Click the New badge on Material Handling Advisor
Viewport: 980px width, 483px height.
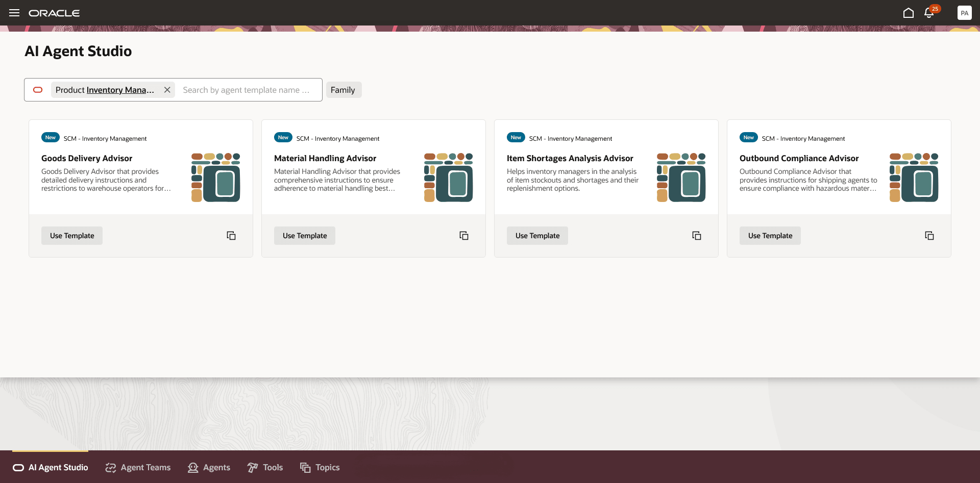[x=283, y=138]
